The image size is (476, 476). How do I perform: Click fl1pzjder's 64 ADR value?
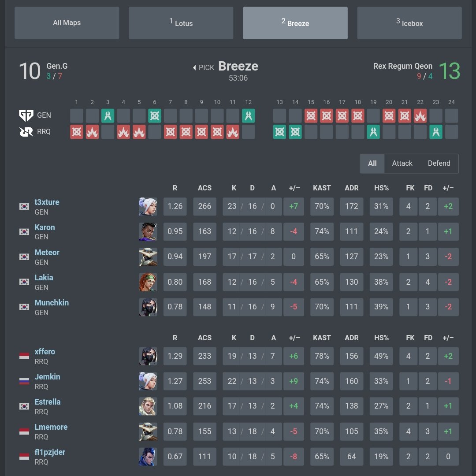[x=352, y=457]
